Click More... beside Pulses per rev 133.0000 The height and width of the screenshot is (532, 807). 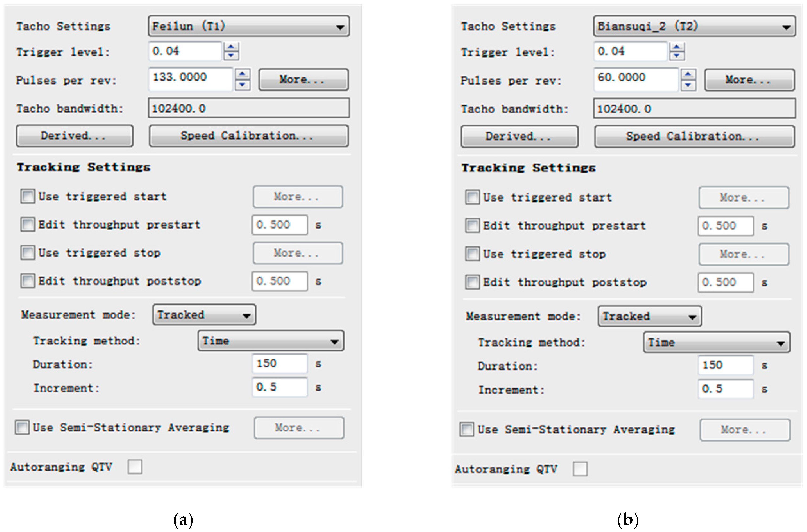click(303, 80)
